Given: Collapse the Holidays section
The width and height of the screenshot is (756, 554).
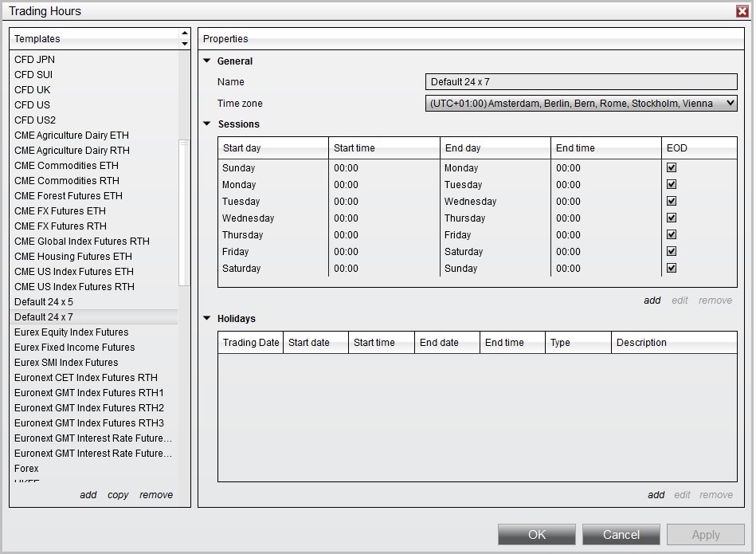Looking at the screenshot, I should 207,319.
